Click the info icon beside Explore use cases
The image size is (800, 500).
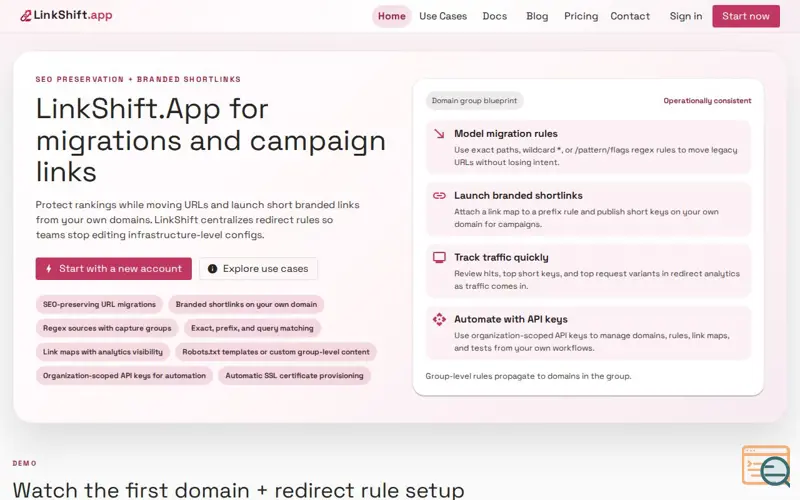pyautogui.click(x=212, y=268)
